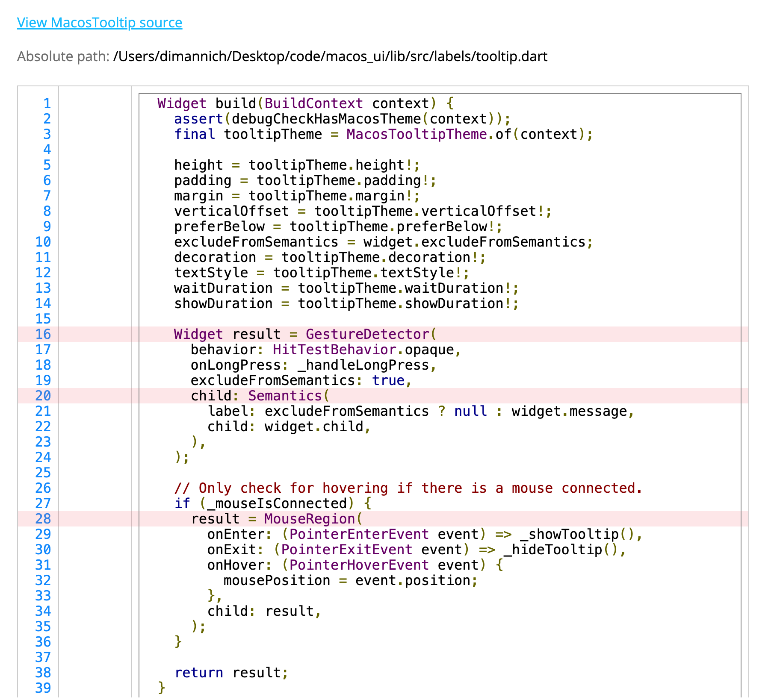Click the 'behavior: HitTestBehavior.opaque,' line

pos(326,350)
